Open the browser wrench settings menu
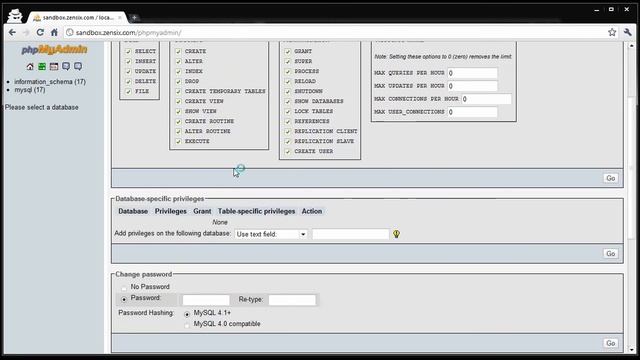Viewport: 640px width, 360px height. [x=628, y=32]
